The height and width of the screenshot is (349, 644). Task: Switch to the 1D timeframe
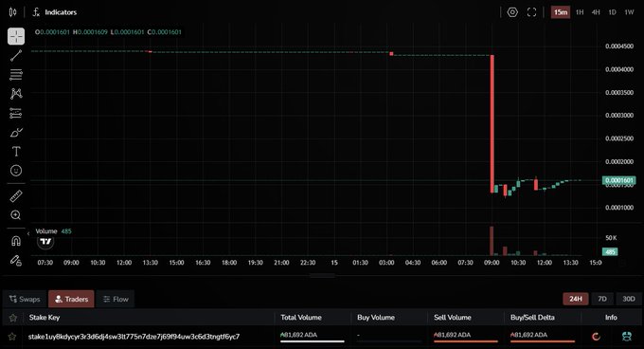coord(612,12)
